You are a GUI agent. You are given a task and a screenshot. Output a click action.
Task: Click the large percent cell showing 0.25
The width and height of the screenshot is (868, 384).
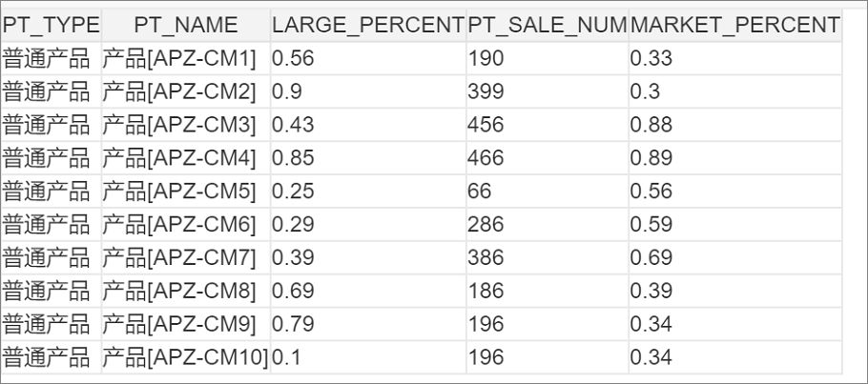[368, 191]
